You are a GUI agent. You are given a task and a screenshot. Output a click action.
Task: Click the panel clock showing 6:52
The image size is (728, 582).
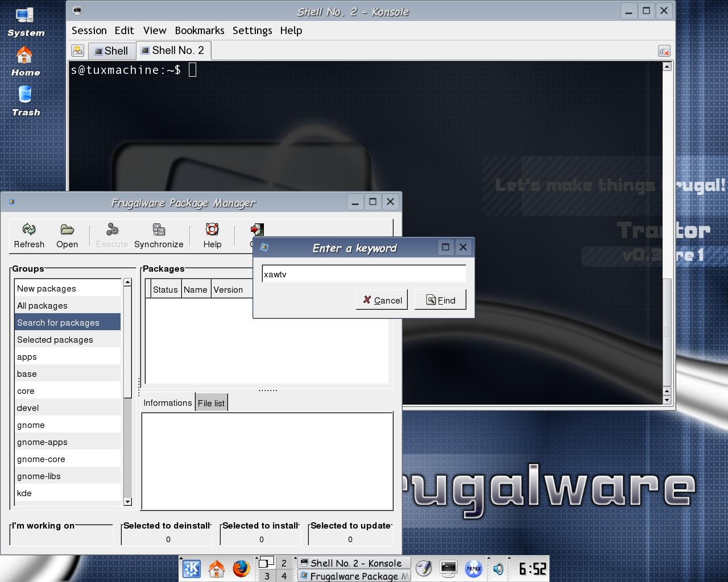(532, 568)
